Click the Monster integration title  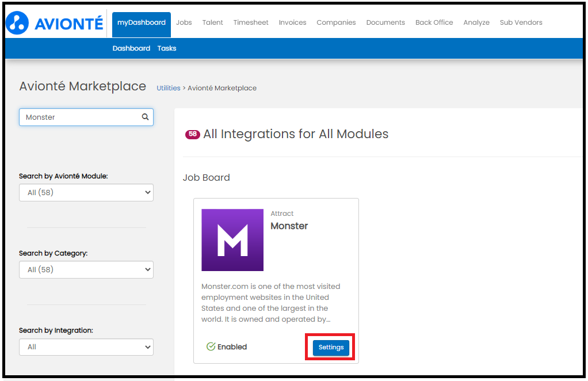pyautogui.click(x=289, y=226)
